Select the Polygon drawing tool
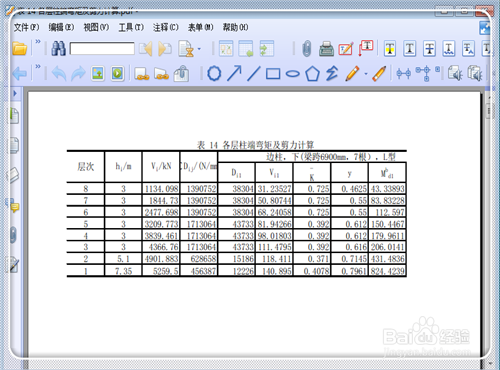This screenshot has height=370, width=500. click(312, 74)
